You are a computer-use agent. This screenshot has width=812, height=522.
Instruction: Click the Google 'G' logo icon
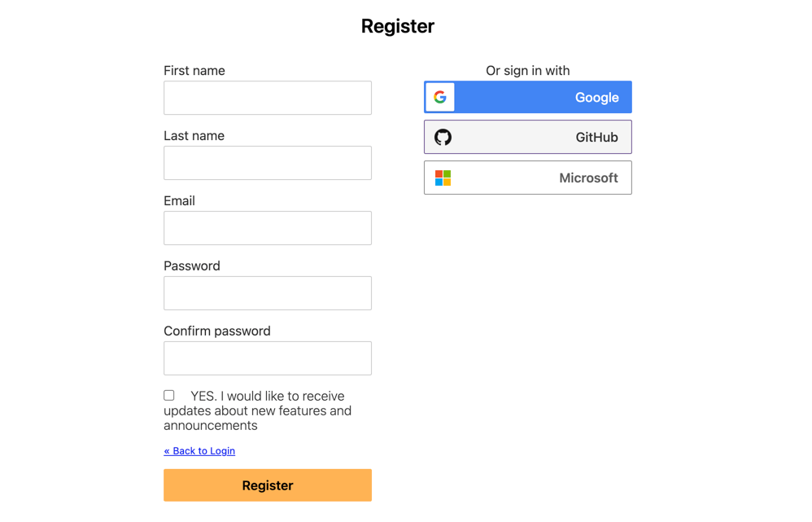point(439,97)
